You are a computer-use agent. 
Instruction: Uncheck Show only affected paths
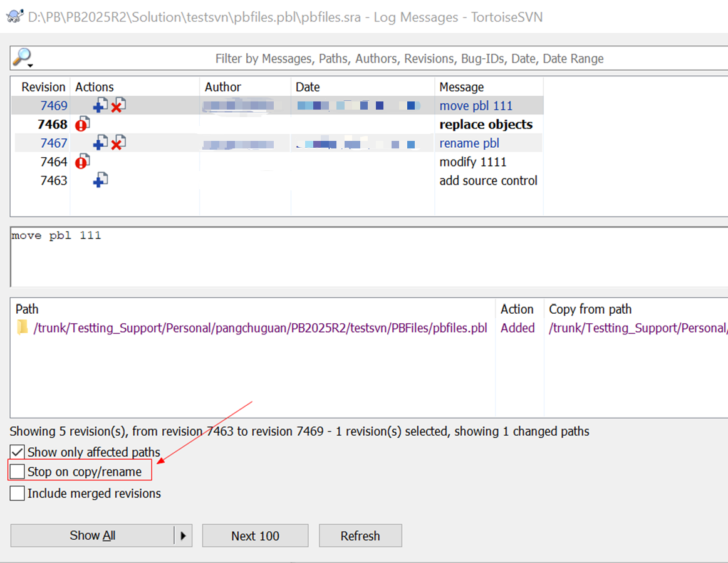17,451
